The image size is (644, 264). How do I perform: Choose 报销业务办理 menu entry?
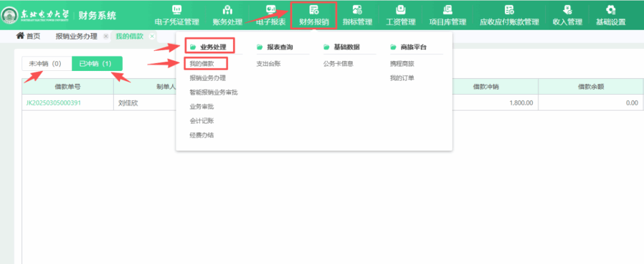[x=208, y=78]
